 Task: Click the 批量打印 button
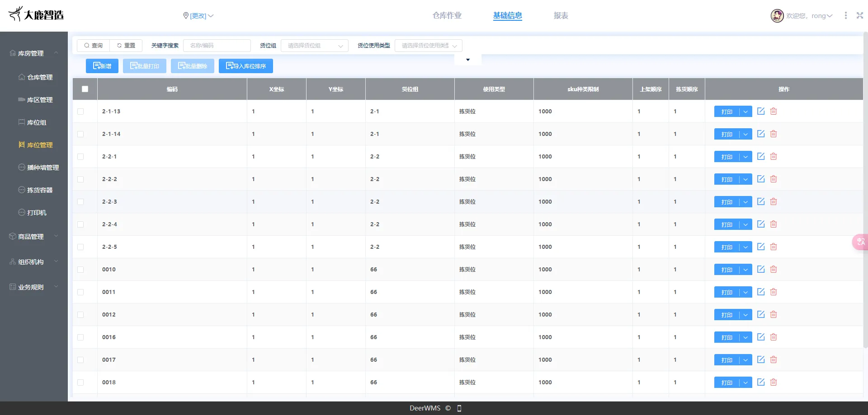tap(145, 66)
